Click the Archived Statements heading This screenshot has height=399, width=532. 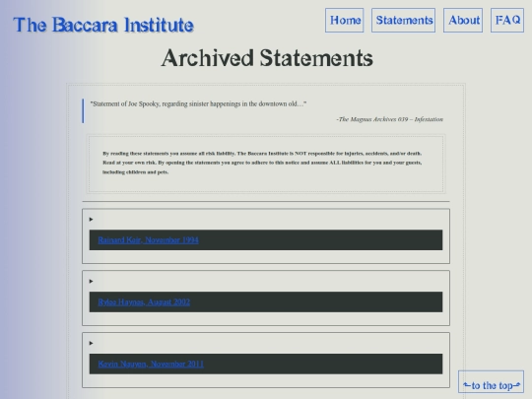click(x=267, y=58)
